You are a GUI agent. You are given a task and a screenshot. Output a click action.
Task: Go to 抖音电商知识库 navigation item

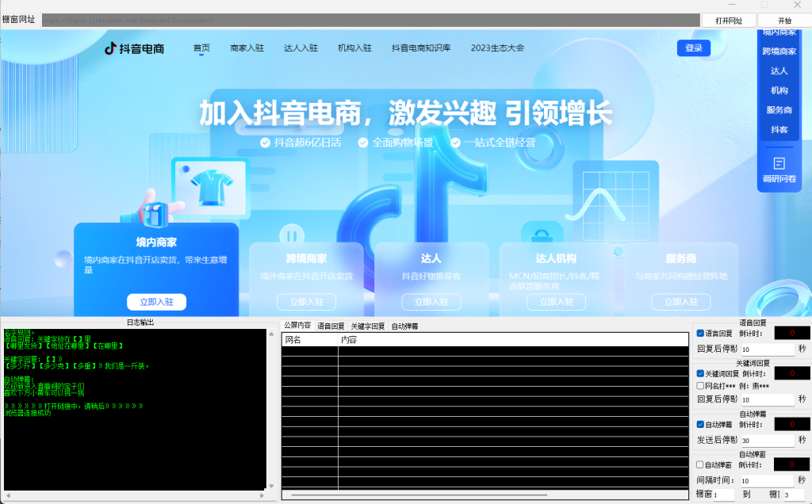coord(420,48)
